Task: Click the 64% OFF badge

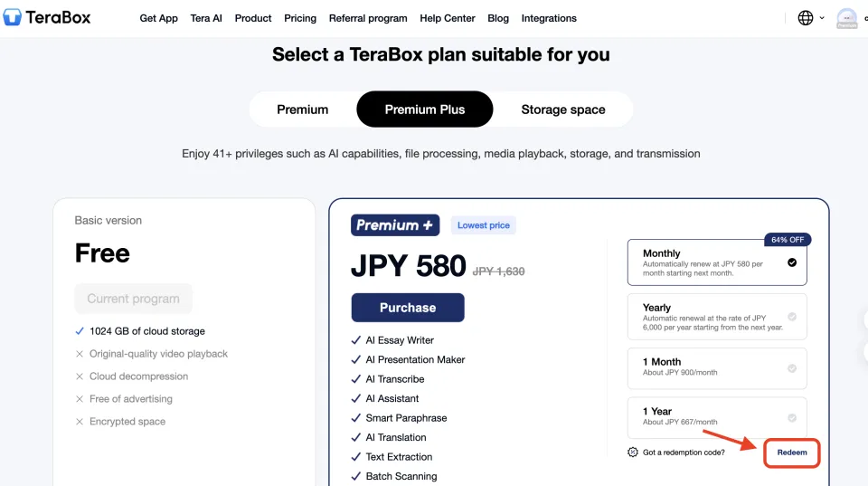Action: [x=788, y=240]
